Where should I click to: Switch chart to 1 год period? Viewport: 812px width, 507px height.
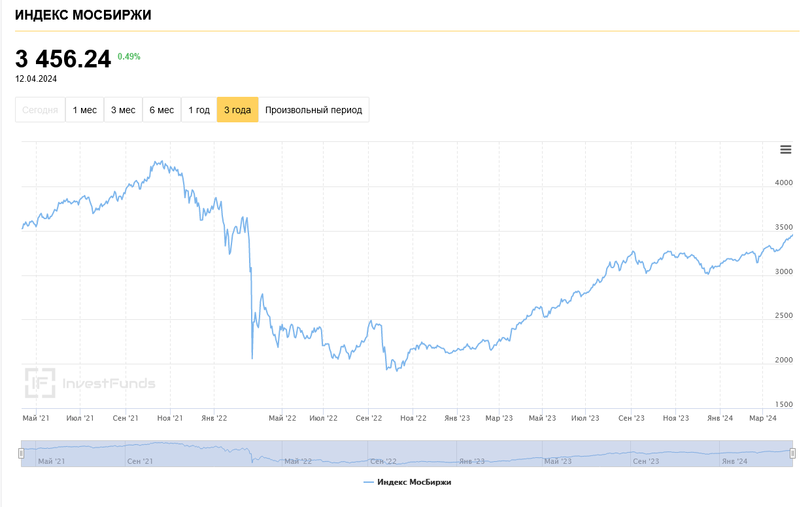[x=199, y=110]
